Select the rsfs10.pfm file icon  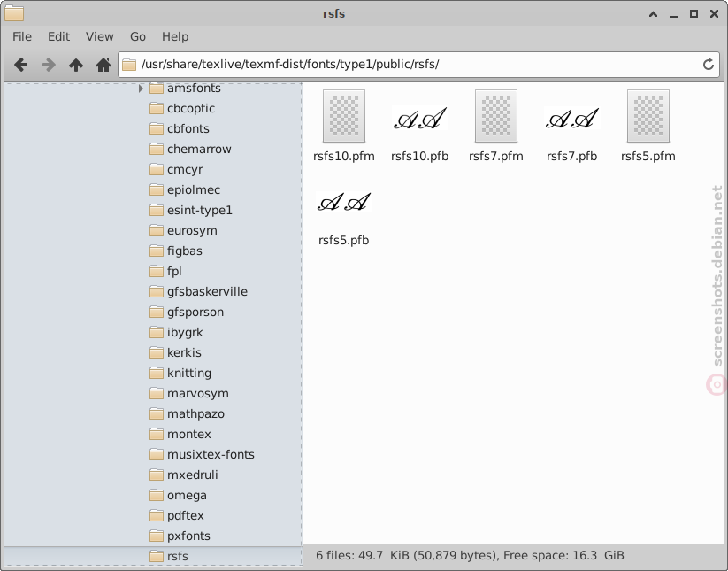[x=344, y=116]
